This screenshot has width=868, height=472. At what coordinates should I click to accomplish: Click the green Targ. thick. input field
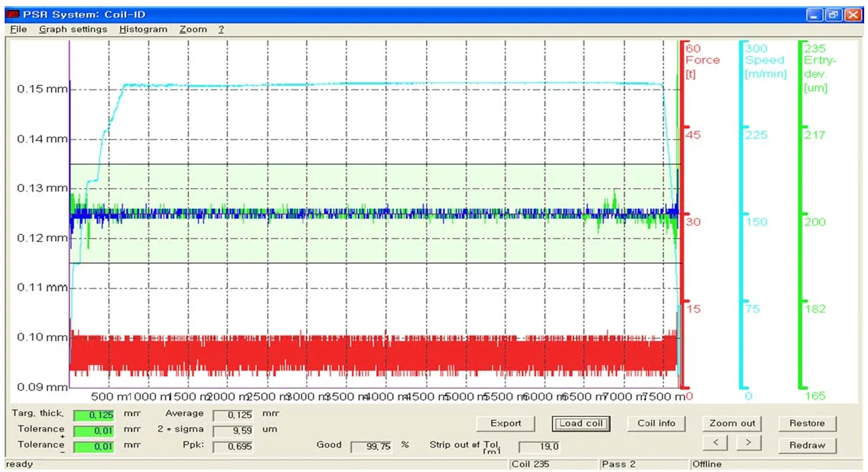click(93, 415)
